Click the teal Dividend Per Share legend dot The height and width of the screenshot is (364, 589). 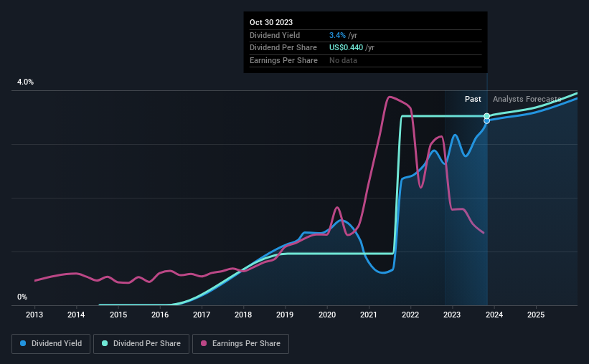point(105,343)
